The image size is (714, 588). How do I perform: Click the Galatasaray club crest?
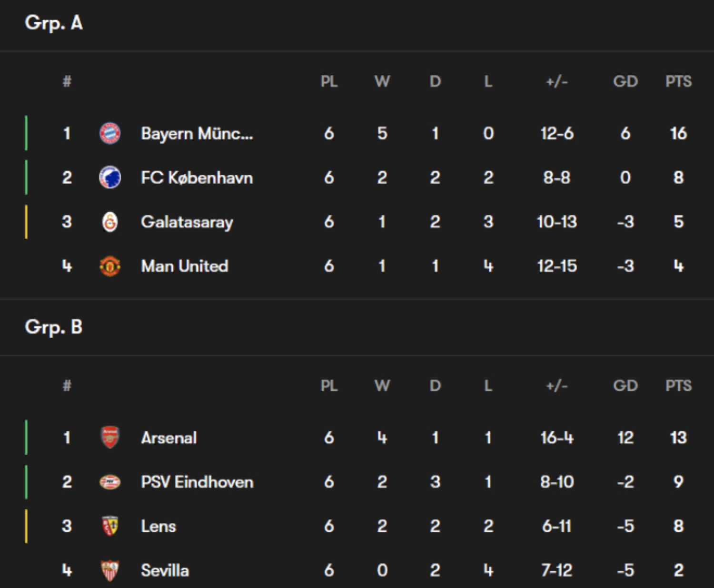[110, 222]
